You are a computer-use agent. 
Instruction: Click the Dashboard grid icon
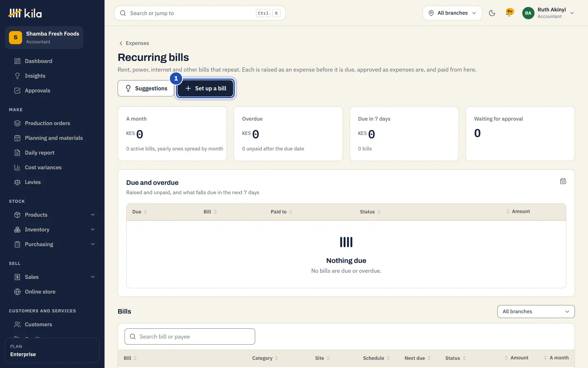pyautogui.click(x=17, y=61)
